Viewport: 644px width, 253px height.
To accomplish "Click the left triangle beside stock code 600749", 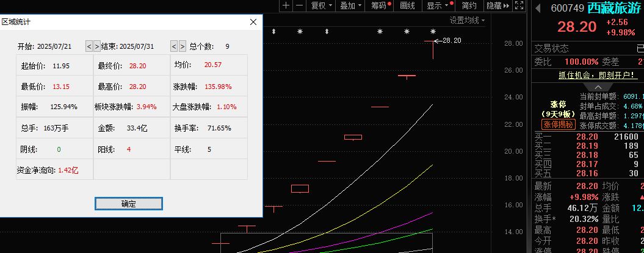I will [538, 8].
